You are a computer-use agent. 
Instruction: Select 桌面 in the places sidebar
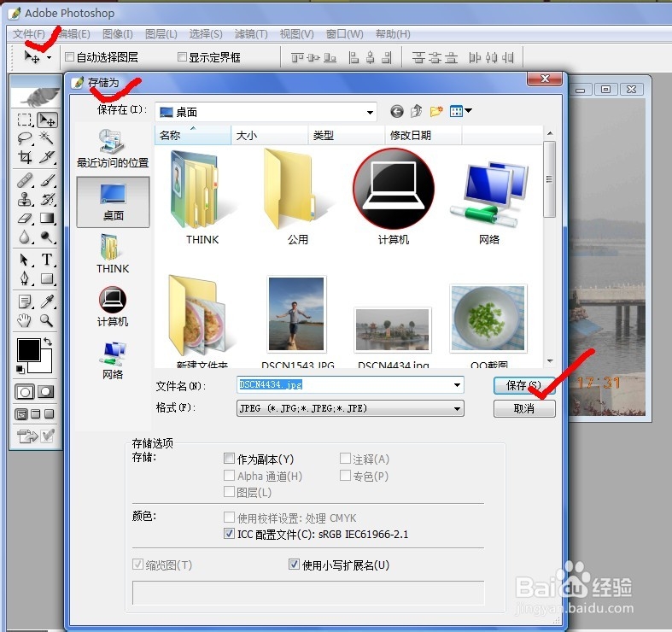tap(114, 202)
